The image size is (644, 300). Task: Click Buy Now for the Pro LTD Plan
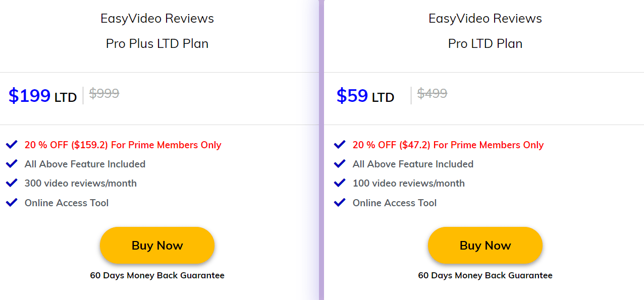tap(485, 245)
